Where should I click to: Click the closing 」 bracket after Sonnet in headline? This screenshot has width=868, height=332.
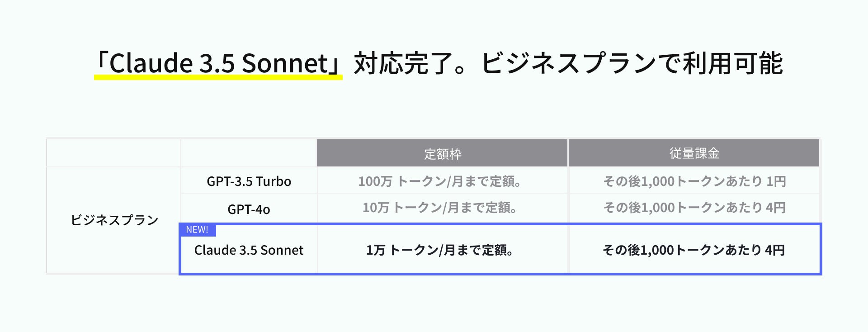coord(335,63)
